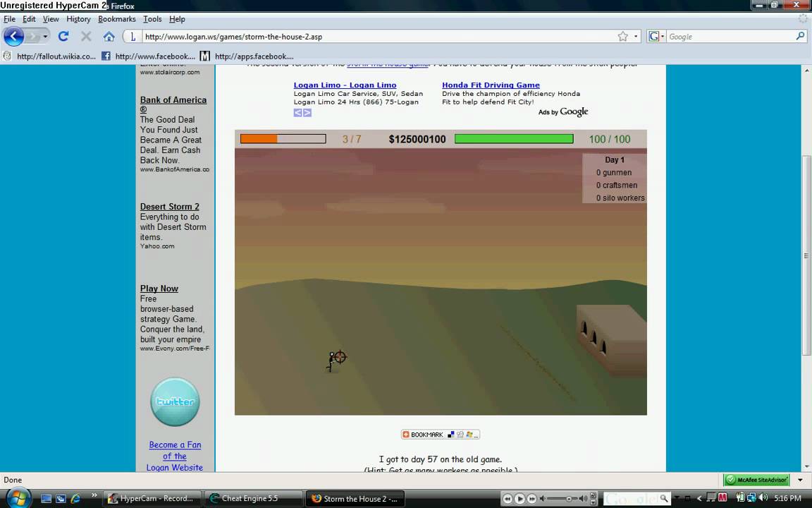Viewport: 812px width, 508px height.
Task: Click Become a Fan of the Logan Website link
Action: (x=175, y=456)
